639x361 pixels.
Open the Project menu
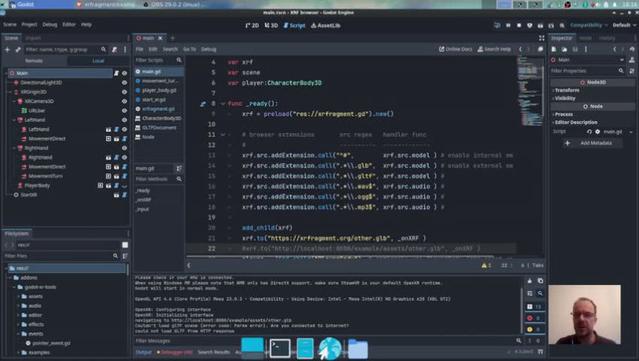coord(29,25)
